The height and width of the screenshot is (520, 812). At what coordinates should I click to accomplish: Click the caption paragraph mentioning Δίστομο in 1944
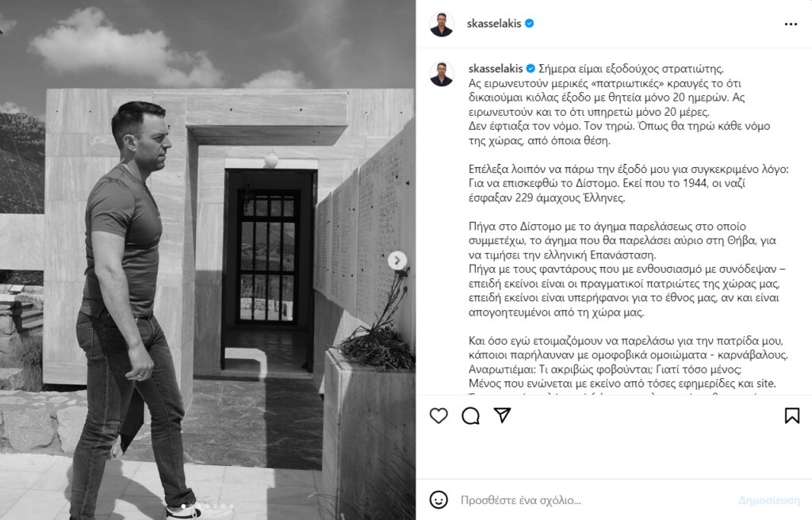628,183
